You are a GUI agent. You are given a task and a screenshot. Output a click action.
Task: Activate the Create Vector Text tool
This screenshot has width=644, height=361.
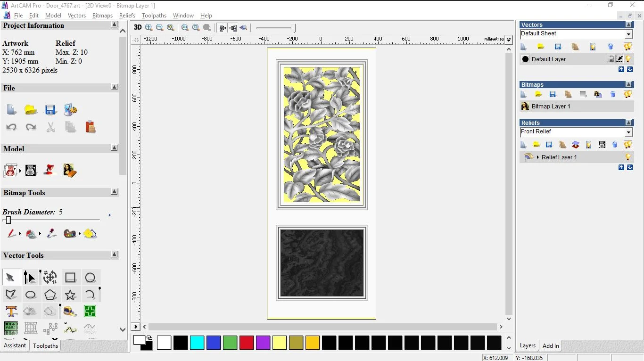coord(11,311)
